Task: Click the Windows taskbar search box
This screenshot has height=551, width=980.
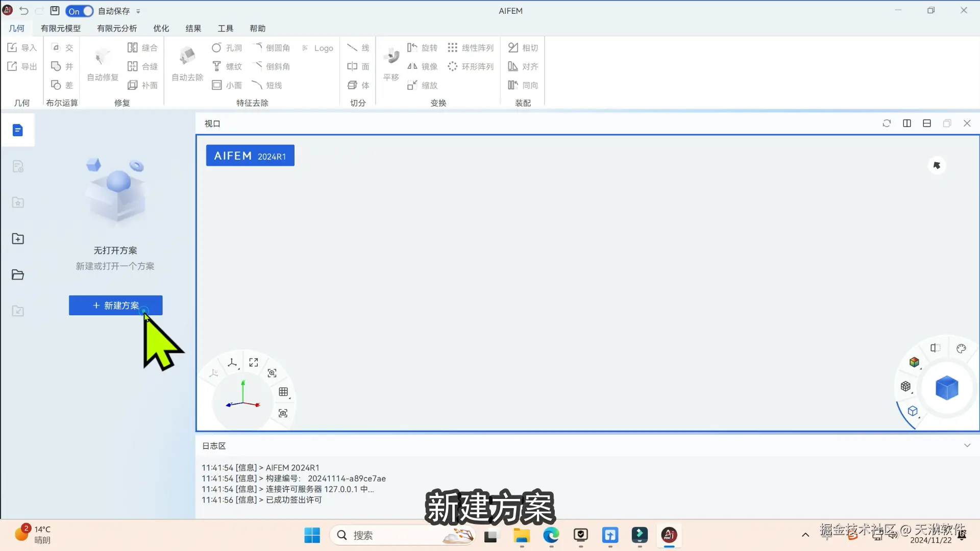Action: (388, 535)
